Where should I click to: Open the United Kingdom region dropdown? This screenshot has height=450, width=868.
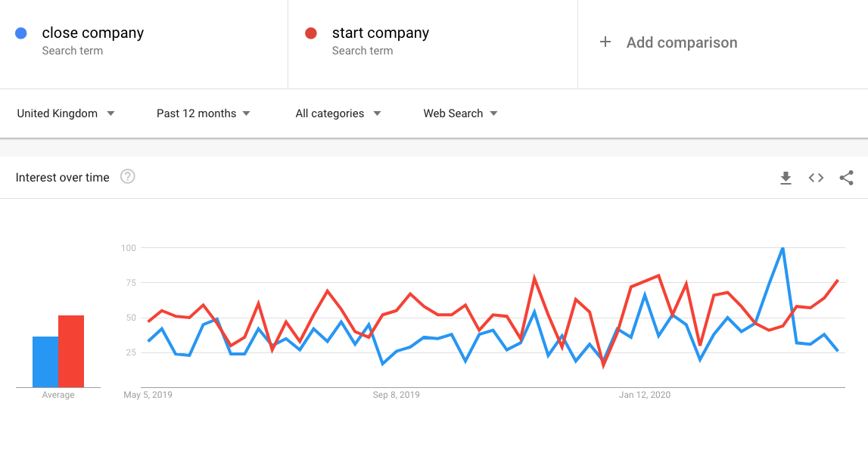(66, 113)
